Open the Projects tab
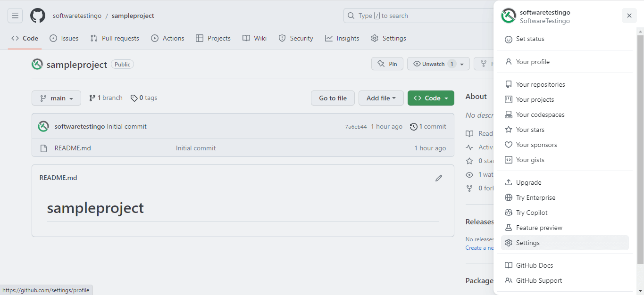 pyautogui.click(x=213, y=38)
